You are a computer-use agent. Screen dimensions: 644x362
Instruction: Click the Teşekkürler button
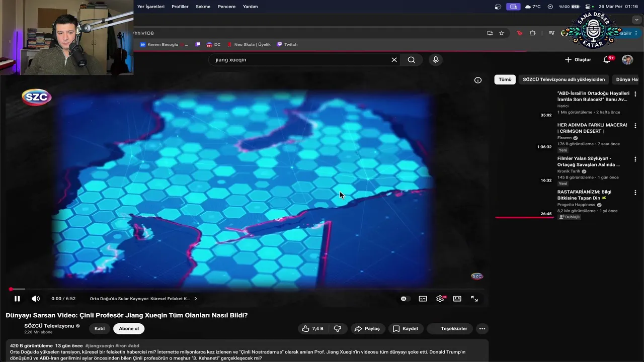pos(450,329)
